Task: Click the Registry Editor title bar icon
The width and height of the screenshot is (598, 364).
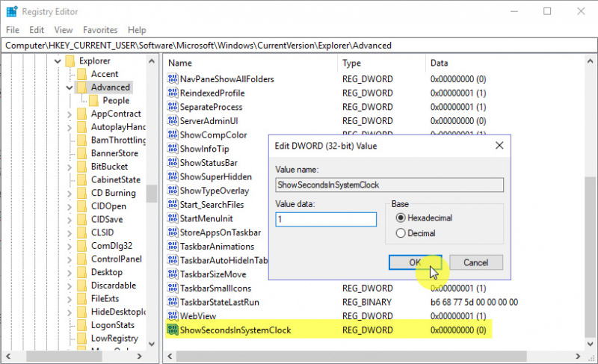Action: 12,12
